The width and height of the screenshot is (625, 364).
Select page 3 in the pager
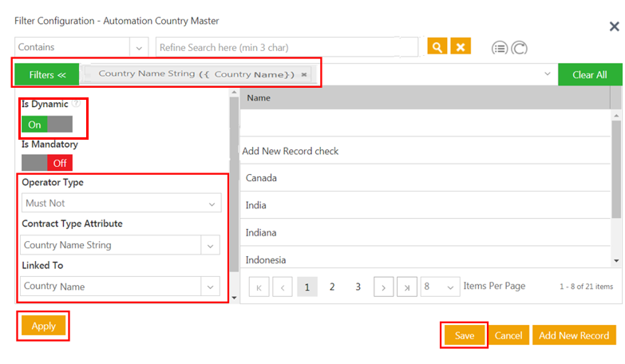coord(358,287)
